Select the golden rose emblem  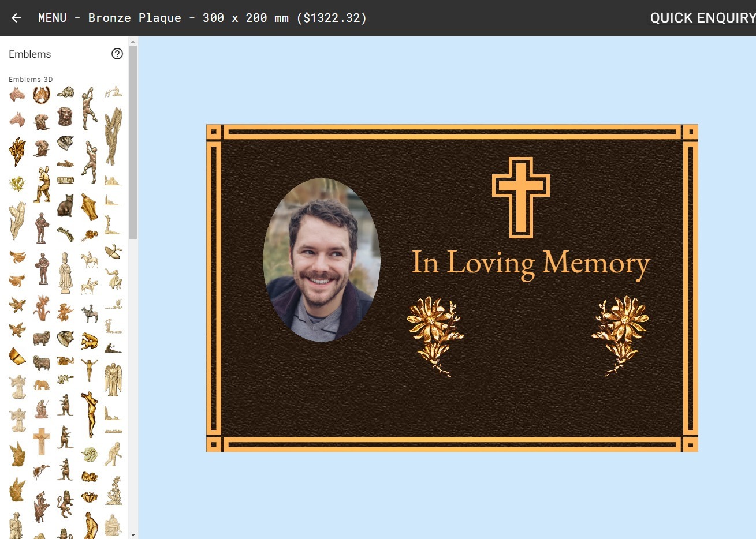(x=89, y=235)
